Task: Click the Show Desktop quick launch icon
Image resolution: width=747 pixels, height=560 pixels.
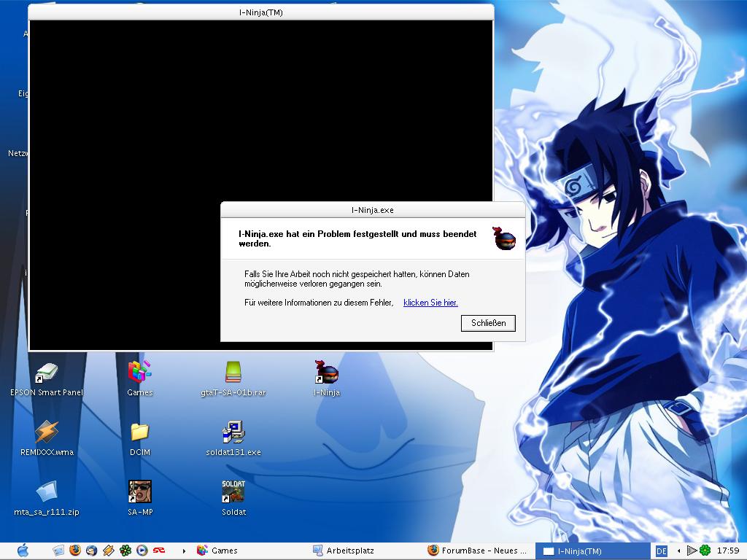Action: (58, 551)
